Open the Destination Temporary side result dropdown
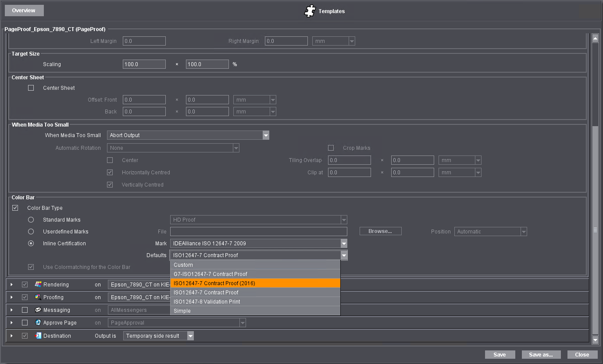The width and height of the screenshot is (603, 364). pos(158,336)
